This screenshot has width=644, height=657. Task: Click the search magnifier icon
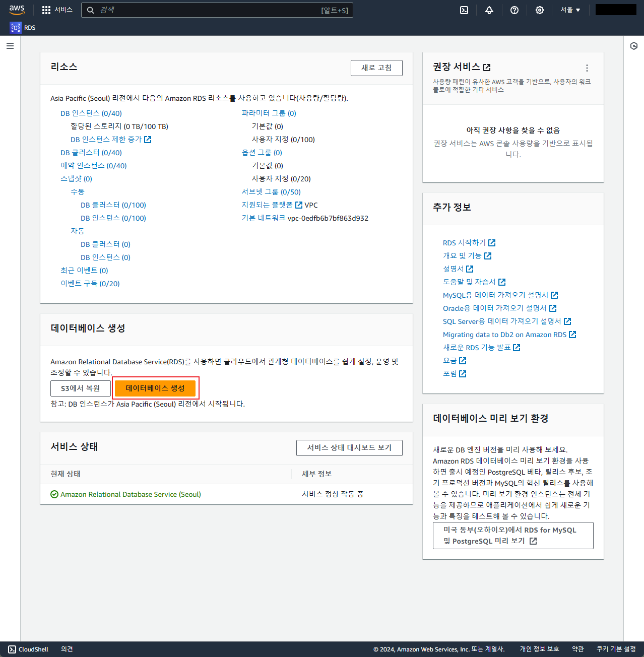[91, 10]
